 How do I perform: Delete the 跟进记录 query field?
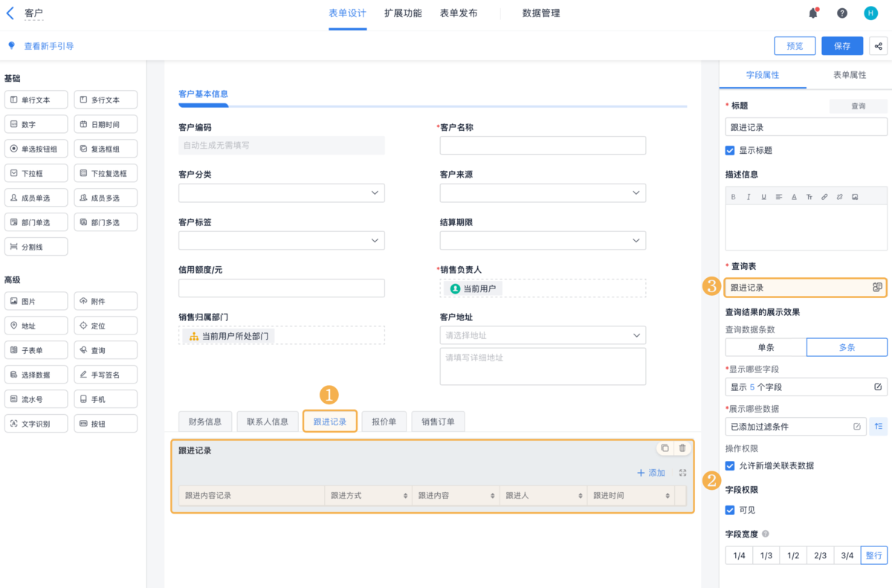682,448
